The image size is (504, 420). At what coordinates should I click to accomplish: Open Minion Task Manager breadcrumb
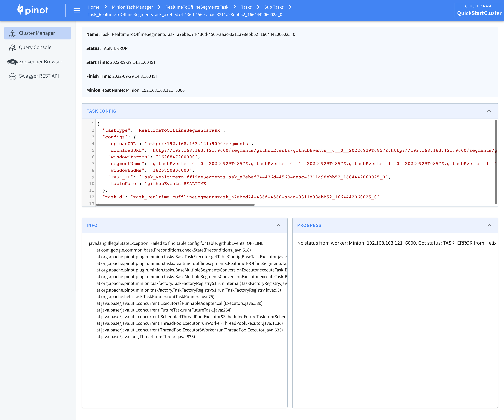132,7
